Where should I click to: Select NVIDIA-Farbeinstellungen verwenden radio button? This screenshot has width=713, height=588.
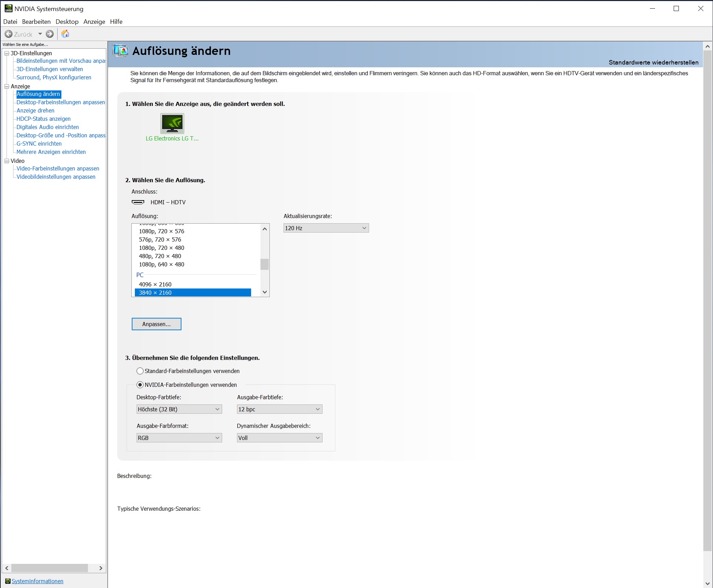coord(140,385)
